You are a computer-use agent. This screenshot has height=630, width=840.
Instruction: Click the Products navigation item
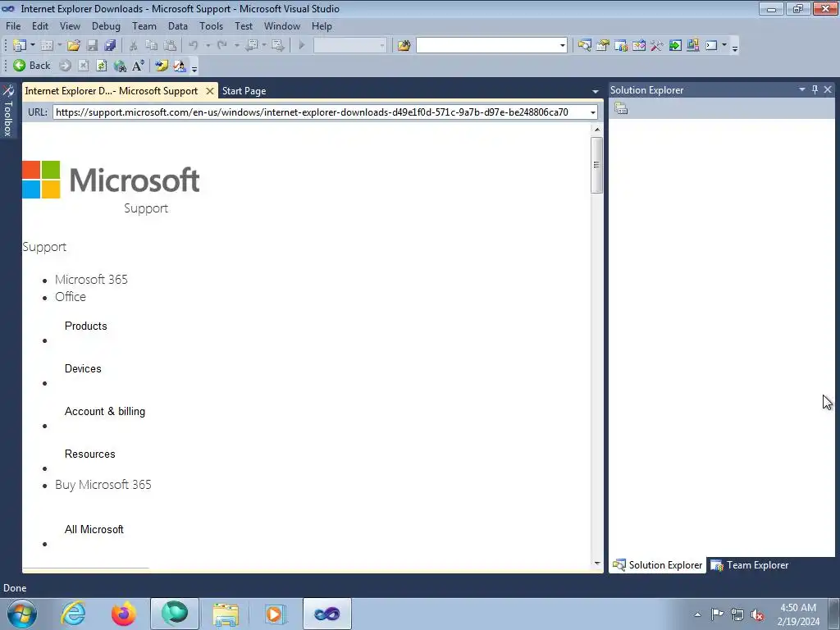coord(85,326)
